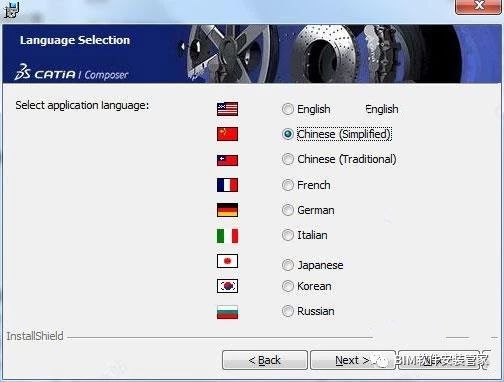Go back with the Back button
Screen dimensions: 504x382
tap(265, 360)
